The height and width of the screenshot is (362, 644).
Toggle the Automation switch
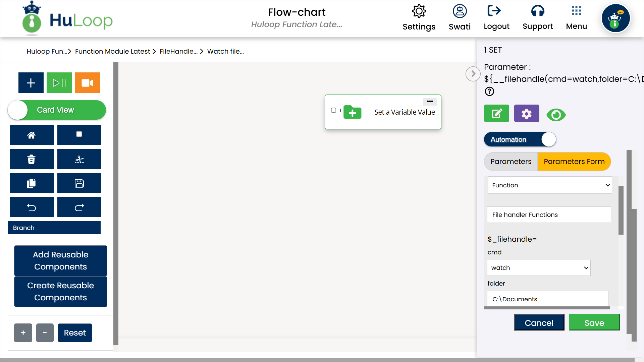pyautogui.click(x=520, y=139)
